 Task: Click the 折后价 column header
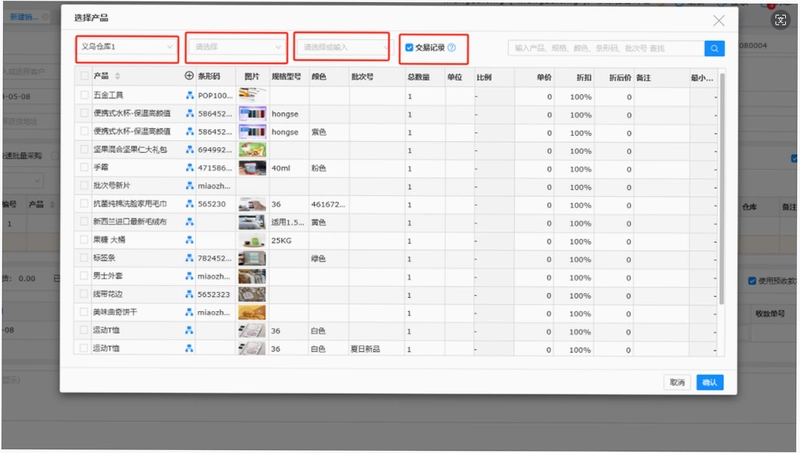pyautogui.click(x=620, y=78)
